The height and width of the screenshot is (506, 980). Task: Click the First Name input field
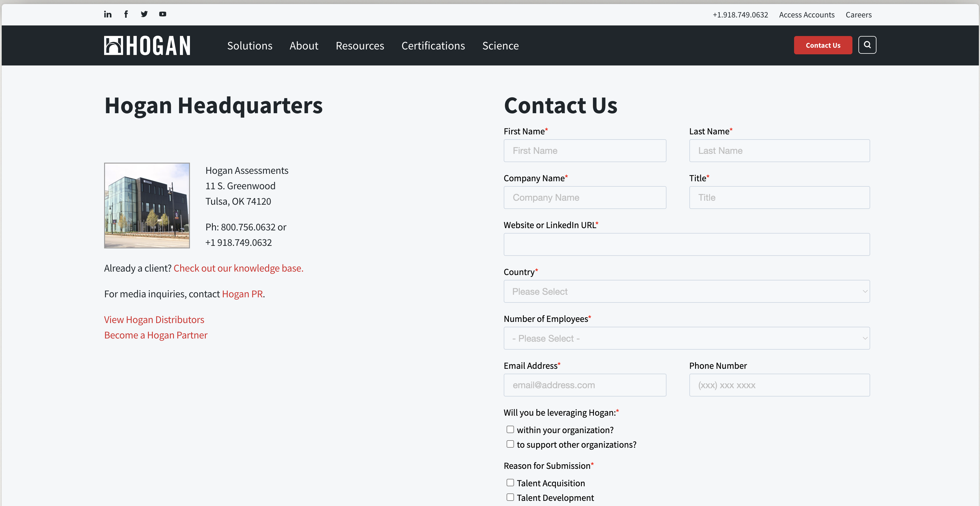click(585, 150)
